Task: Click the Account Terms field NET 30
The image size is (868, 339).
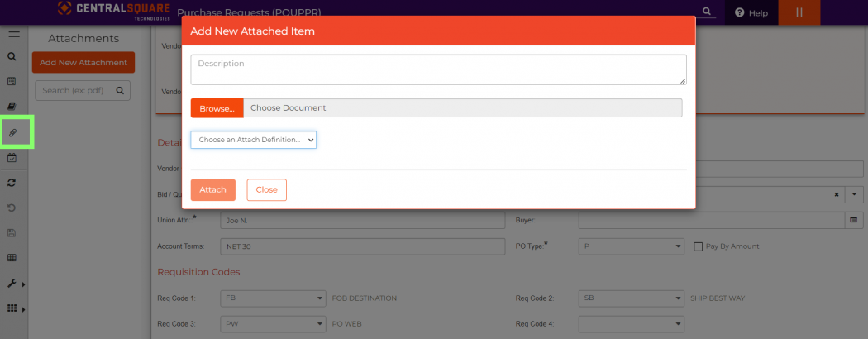Action: pos(363,246)
